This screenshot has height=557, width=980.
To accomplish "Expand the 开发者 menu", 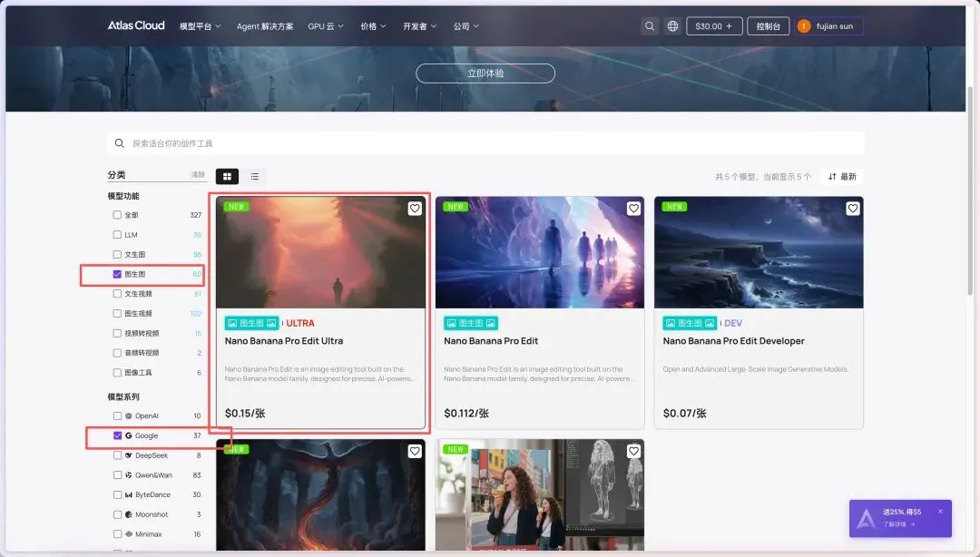I will point(419,26).
